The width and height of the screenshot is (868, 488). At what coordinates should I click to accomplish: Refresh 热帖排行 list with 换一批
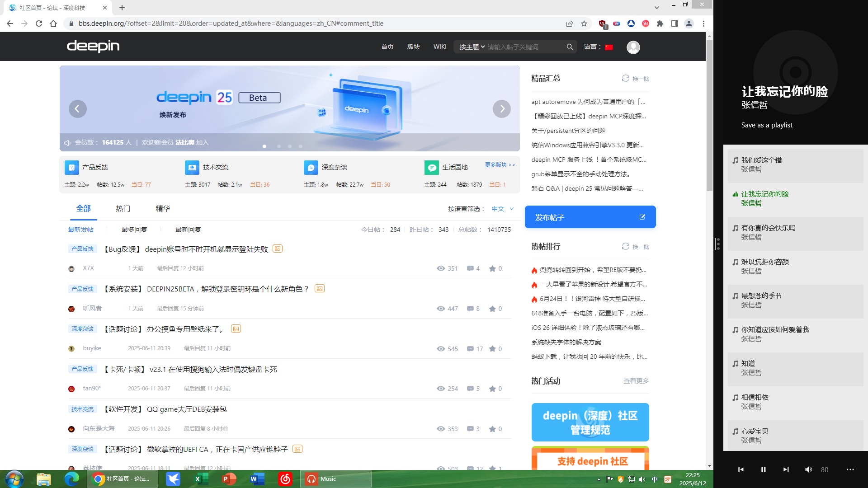tap(635, 247)
